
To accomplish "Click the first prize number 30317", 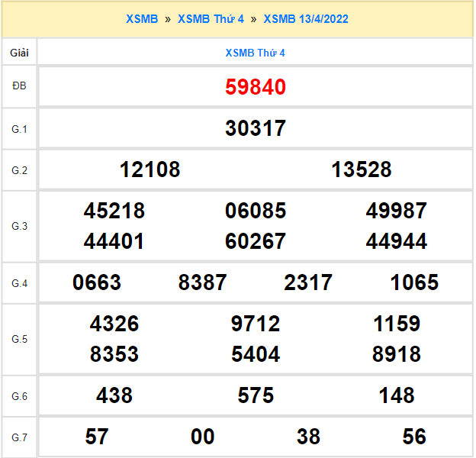I will tap(255, 128).
